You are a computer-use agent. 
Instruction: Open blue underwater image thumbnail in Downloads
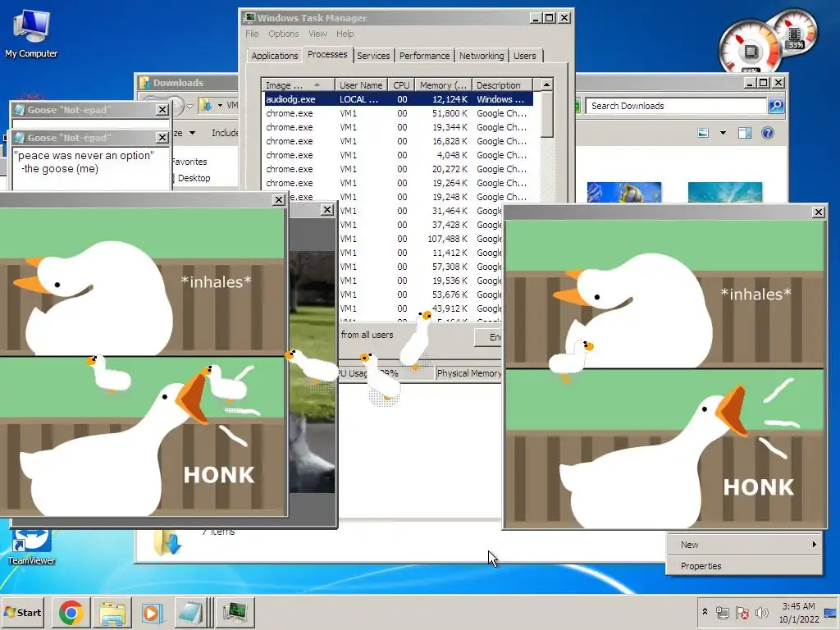(725, 192)
